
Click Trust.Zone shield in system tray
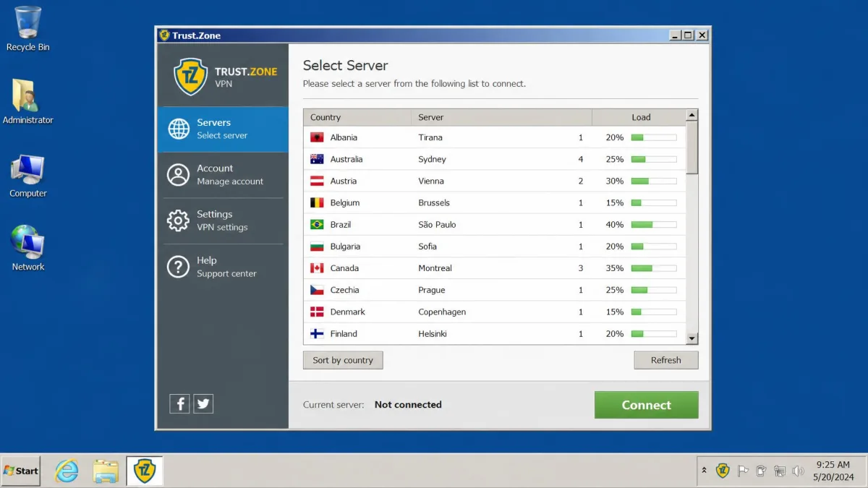(x=723, y=471)
